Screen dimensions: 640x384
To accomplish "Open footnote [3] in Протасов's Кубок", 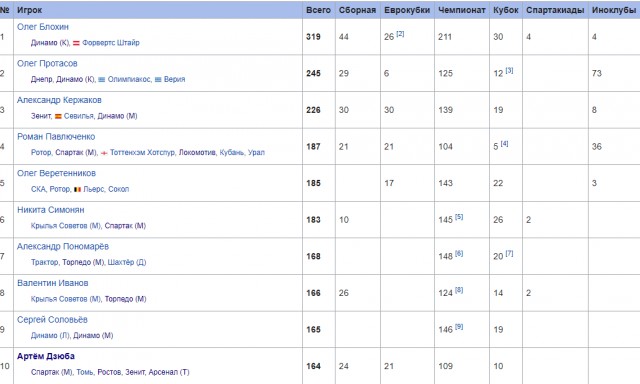I will point(509,71).
